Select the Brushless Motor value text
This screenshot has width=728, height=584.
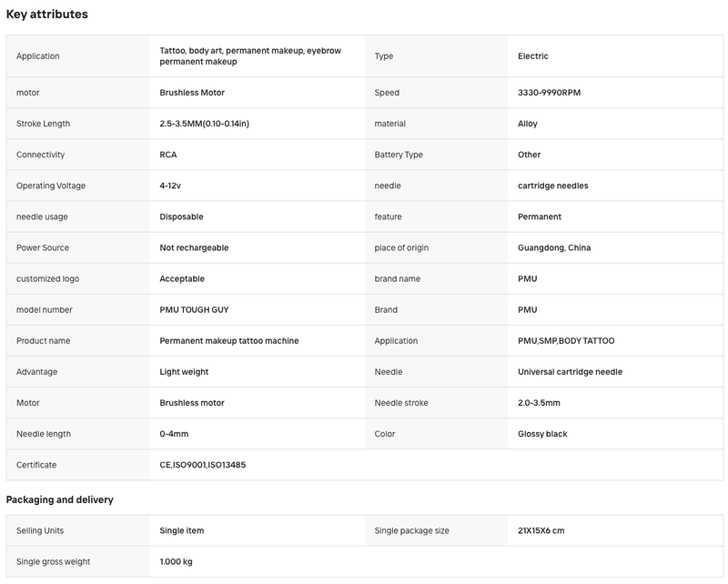coord(192,93)
